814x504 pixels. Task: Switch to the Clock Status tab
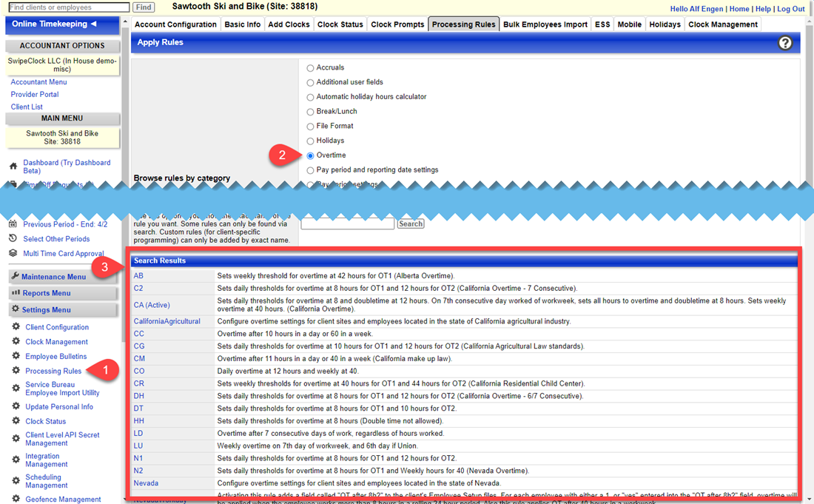340,24
